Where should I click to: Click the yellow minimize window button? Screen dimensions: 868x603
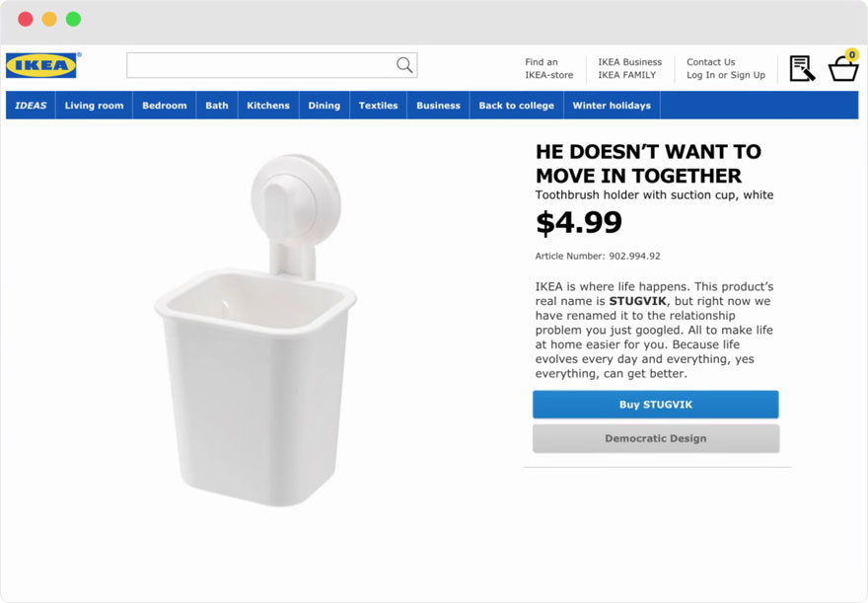[x=49, y=19]
